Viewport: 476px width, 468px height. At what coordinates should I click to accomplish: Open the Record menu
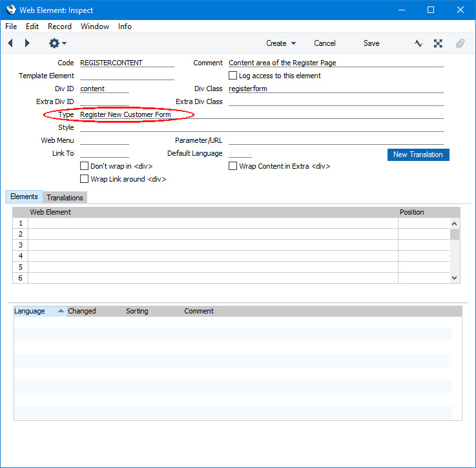(59, 27)
